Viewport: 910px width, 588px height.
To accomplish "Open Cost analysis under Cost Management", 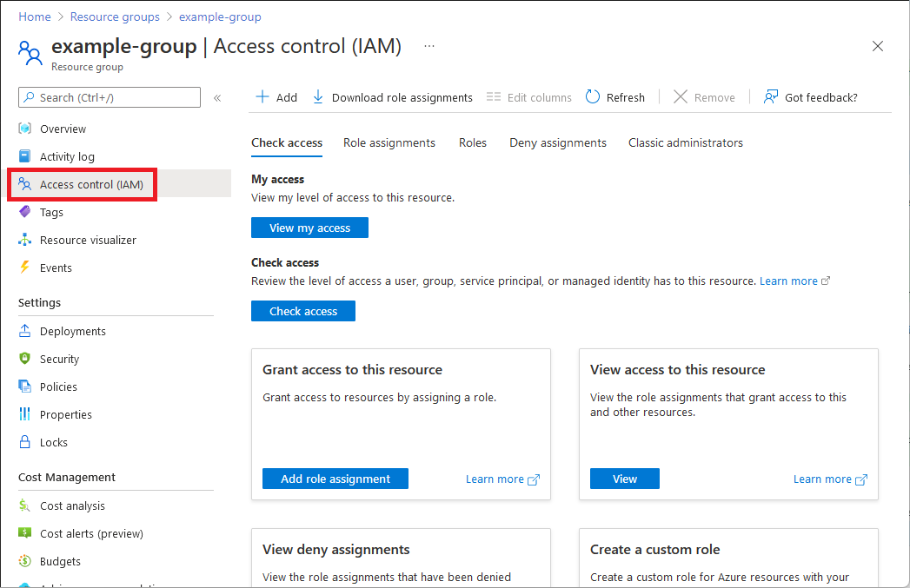I will [x=73, y=505].
